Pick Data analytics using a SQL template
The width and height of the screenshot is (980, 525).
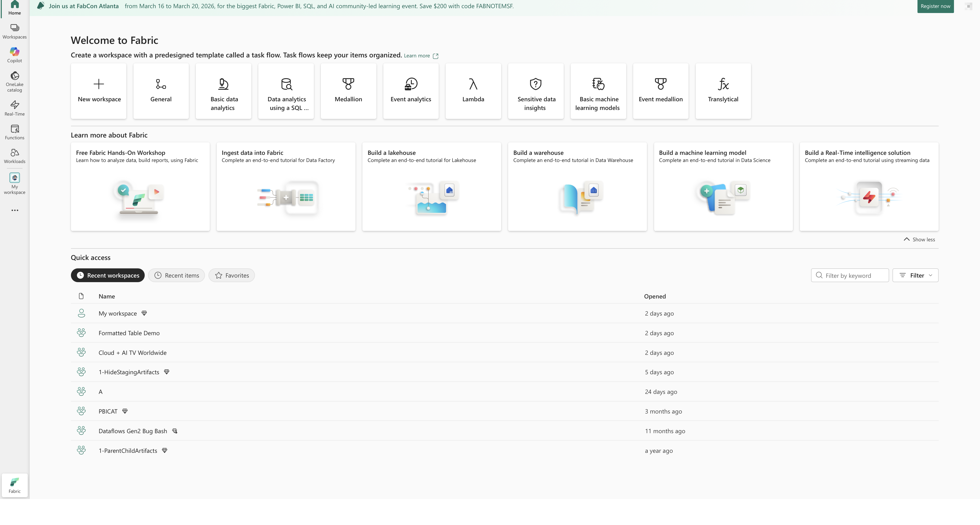[286, 91]
